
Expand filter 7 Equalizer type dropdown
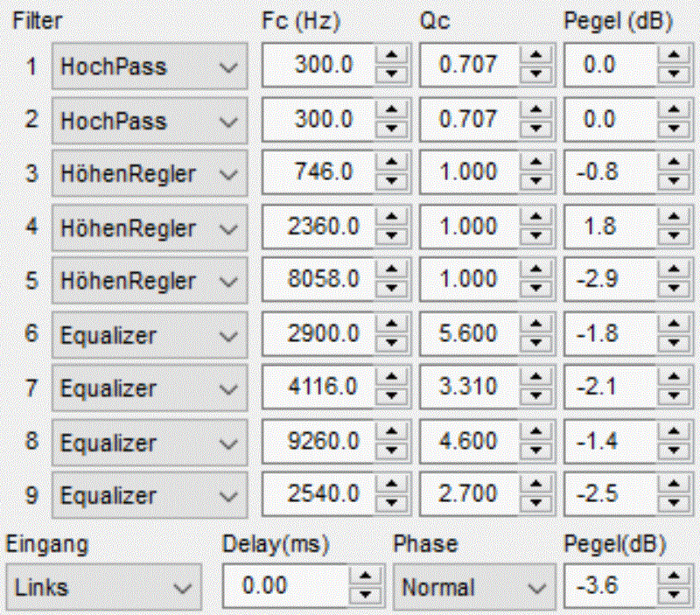[229, 388]
